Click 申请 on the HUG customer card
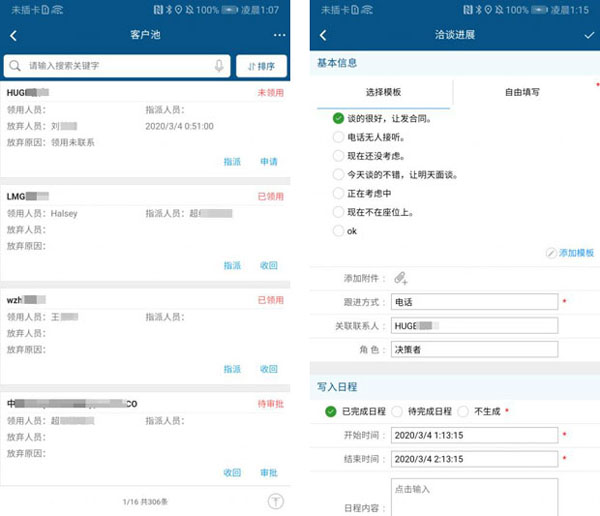600x516 pixels. (269, 161)
